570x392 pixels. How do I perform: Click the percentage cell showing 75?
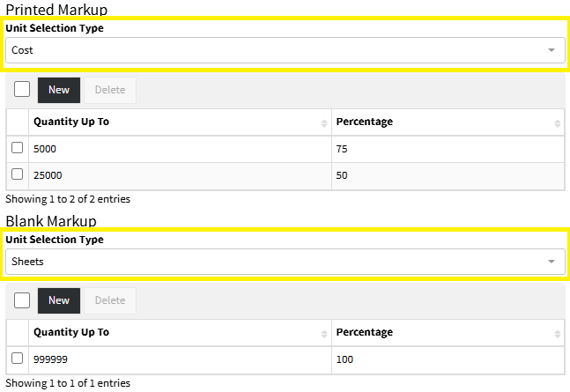448,149
